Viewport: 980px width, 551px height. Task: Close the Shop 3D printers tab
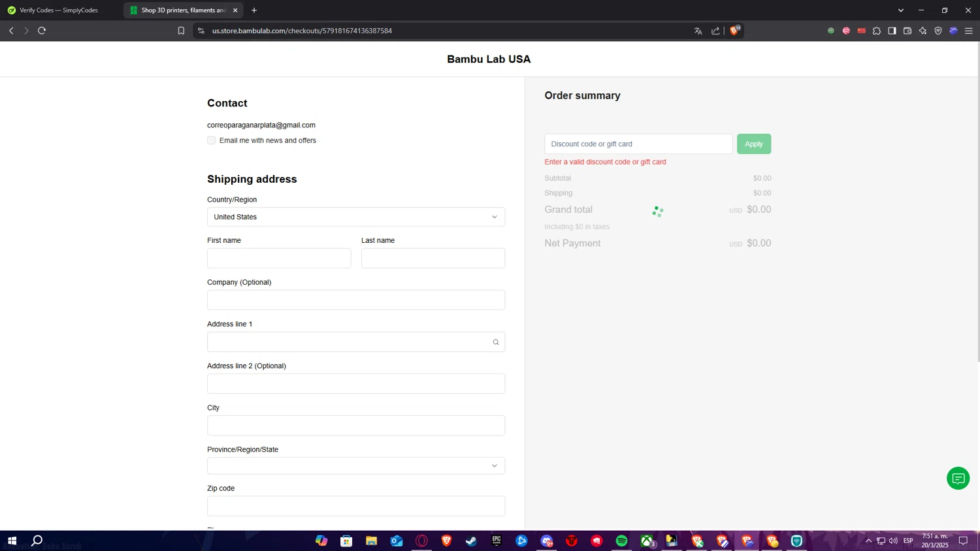[235, 10]
